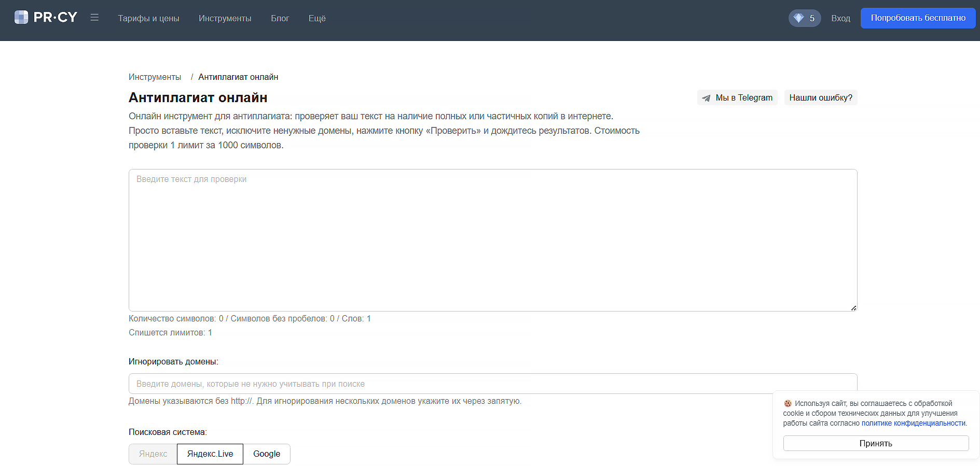Click the Мы в Telegram button

737,97
